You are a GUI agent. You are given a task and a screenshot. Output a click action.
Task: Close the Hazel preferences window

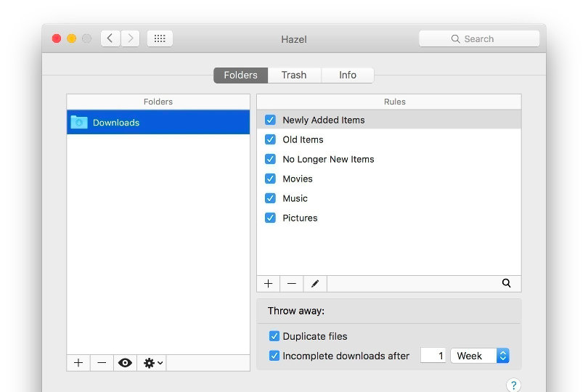click(x=57, y=38)
